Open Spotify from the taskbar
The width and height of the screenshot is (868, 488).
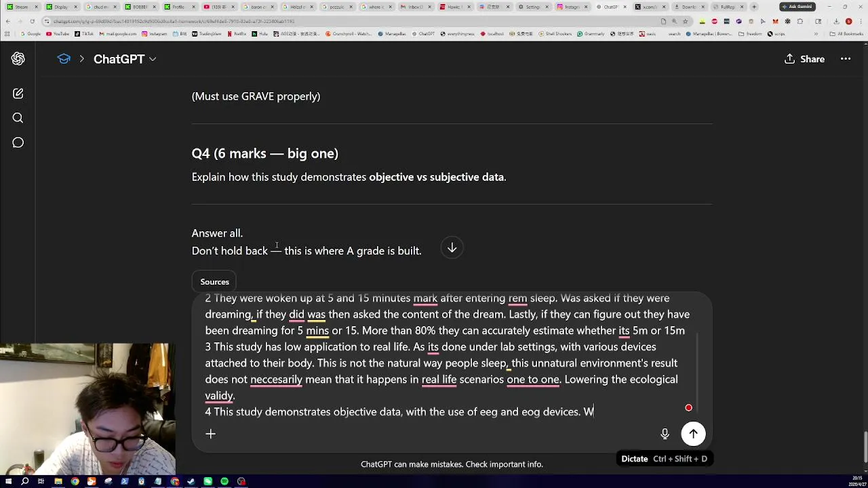224,481
